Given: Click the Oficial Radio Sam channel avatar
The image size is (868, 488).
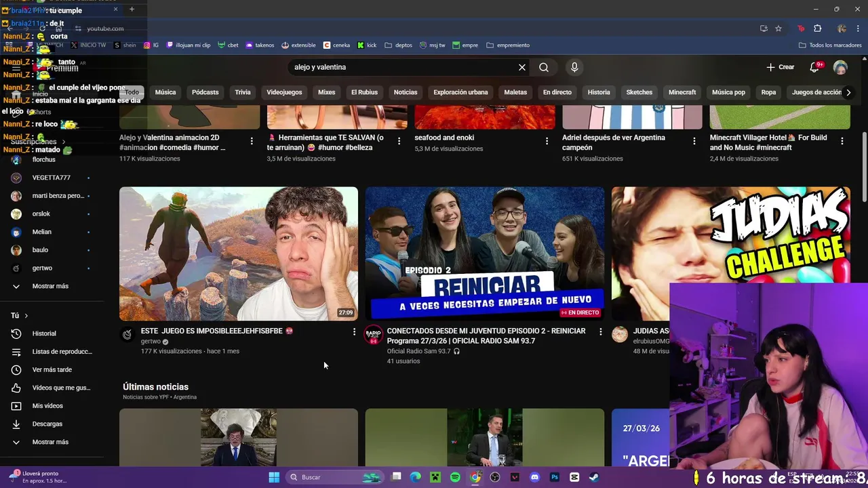Looking at the screenshot, I should pyautogui.click(x=374, y=334).
